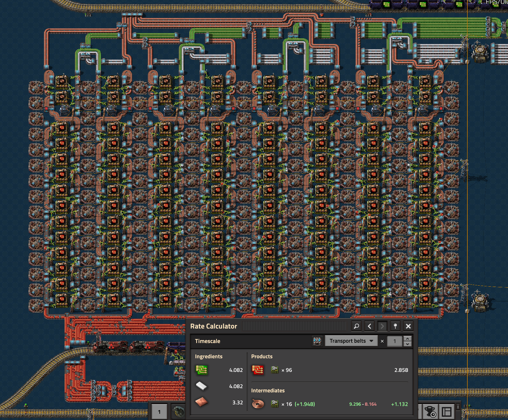Focus the timescale multiplier field
The height and width of the screenshot is (420, 508).
(x=395, y=341)
